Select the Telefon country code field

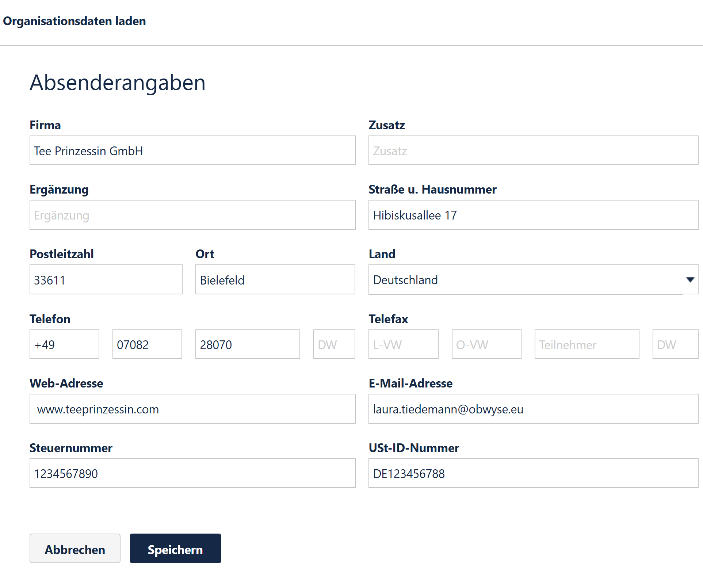(64, 344)
